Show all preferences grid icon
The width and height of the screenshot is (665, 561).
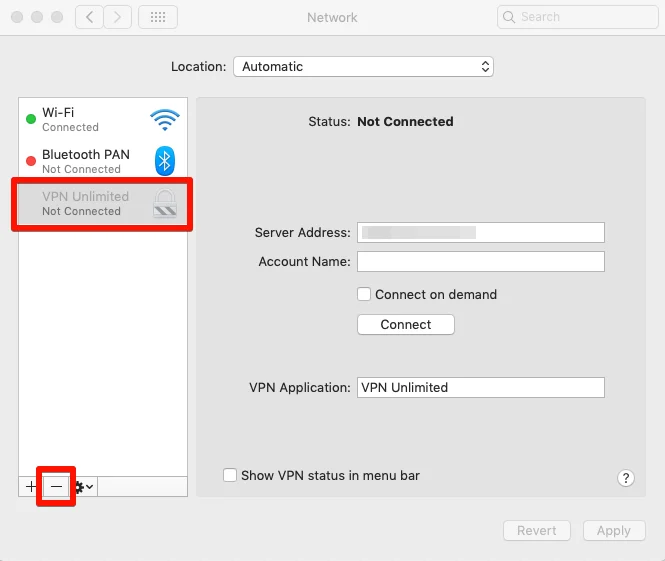[158, 17]
